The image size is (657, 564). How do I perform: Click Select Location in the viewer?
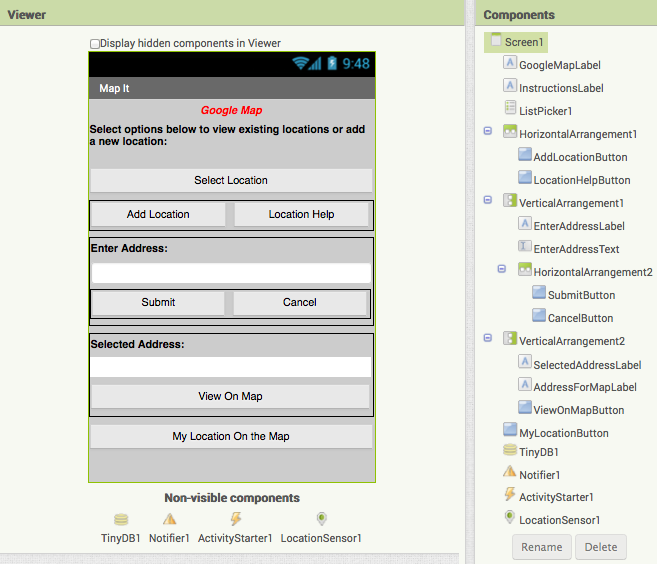tap(231, 181)
